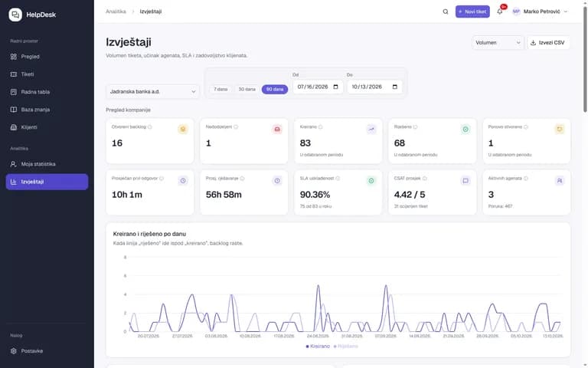Open Postavke in the sidebar
The height and width of the screenshot is (368, 588).
(47, 351)
